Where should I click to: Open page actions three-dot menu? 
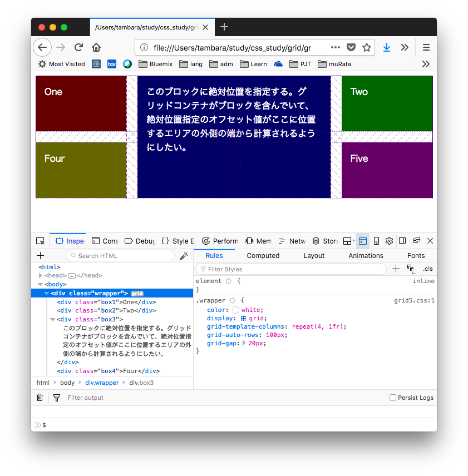336,47
